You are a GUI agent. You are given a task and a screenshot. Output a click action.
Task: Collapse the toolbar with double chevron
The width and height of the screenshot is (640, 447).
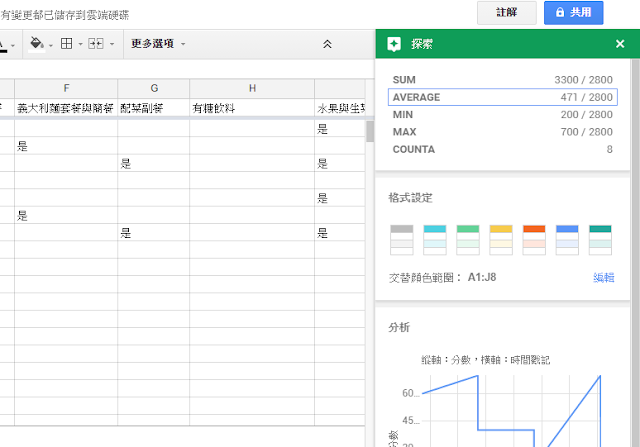coord(327,44)
